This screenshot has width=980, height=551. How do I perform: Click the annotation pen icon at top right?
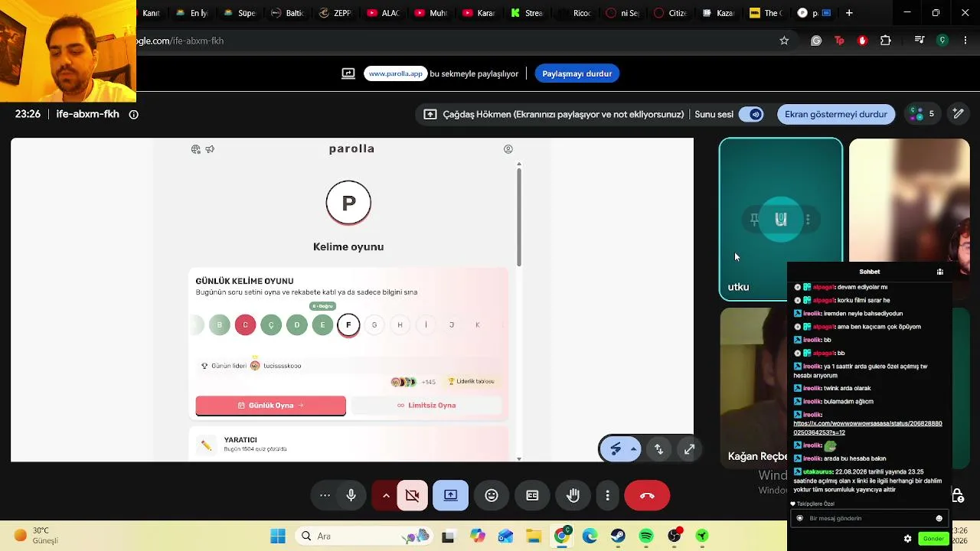coord(958,114)
